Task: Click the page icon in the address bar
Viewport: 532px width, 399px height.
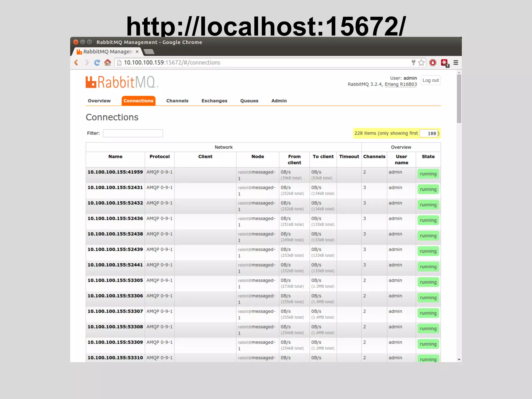Action: point(119,63)
